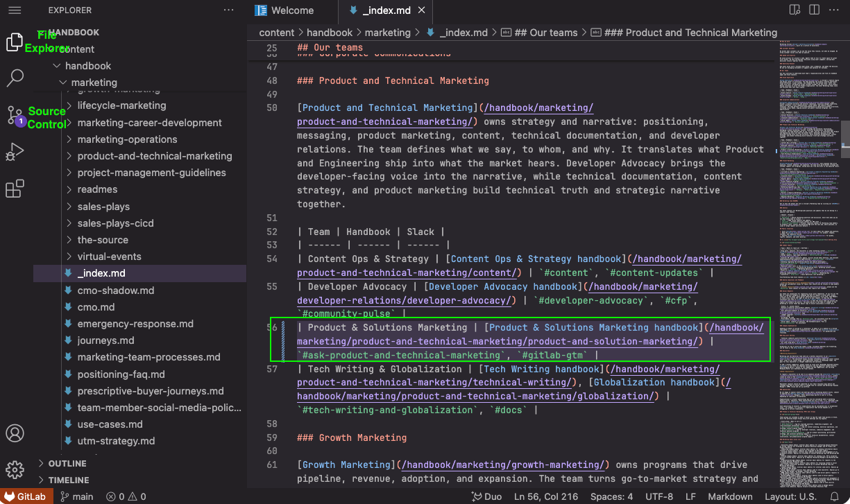Viewport: 850px width, 504px height.
Task: Change language mode Markdown
Action: (x=729, y=496)
